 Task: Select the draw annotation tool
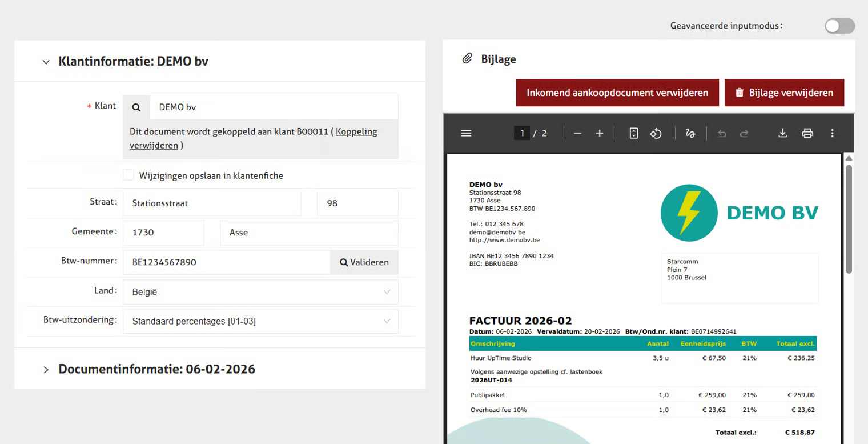pyautogui.click(x=690, y=133)
